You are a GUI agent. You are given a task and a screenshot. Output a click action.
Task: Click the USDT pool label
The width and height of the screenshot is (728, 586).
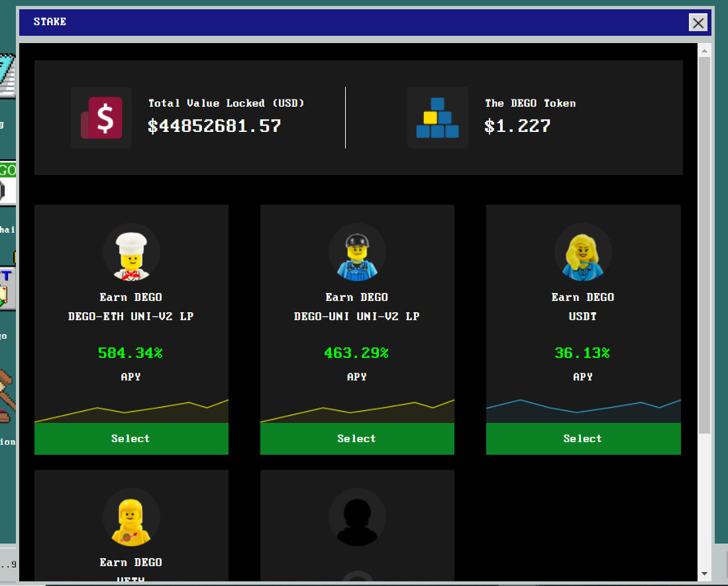[583, 316]
